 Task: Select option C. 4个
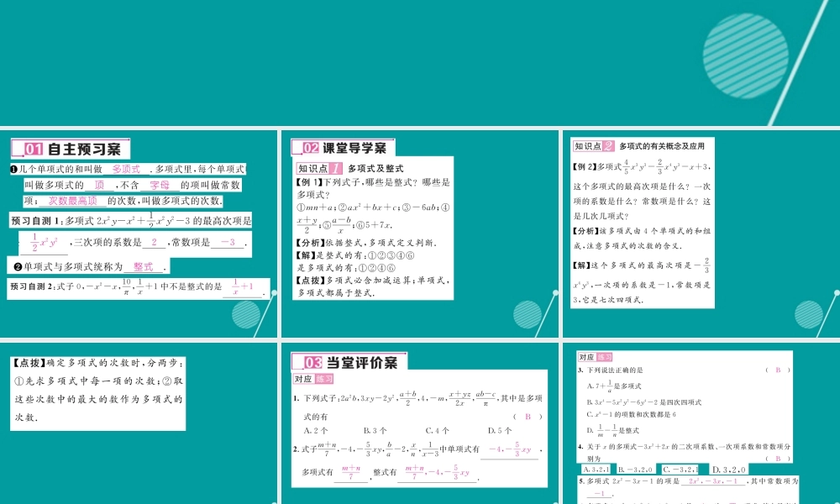tap(437, 431)
